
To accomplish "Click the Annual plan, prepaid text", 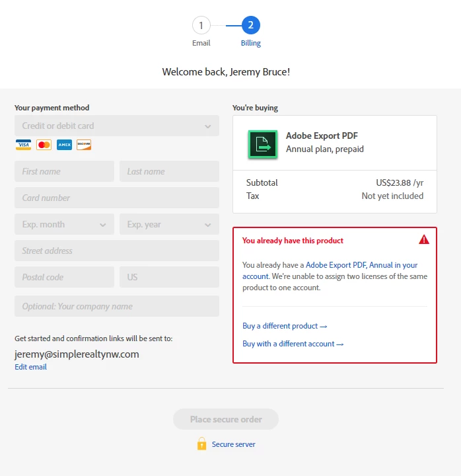I will click(325, 149).
